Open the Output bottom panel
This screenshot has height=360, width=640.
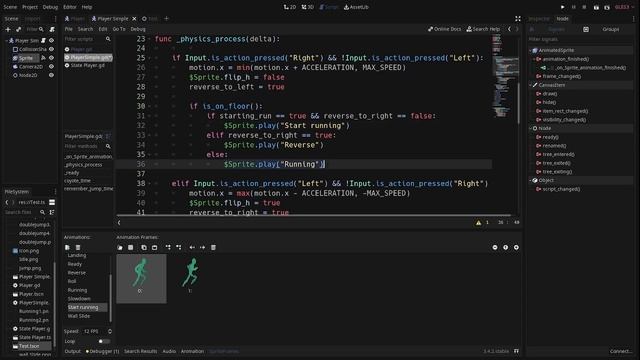[x=73, y=351]
